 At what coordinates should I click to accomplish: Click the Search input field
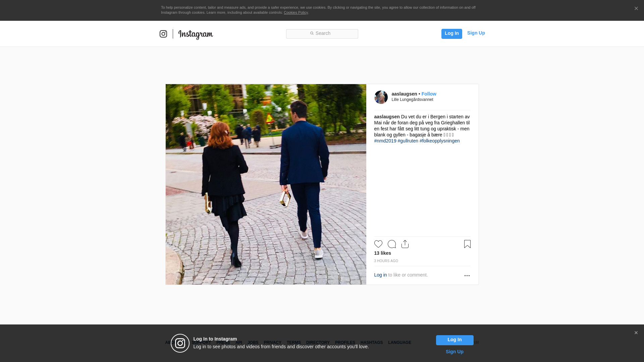(322, 34)
